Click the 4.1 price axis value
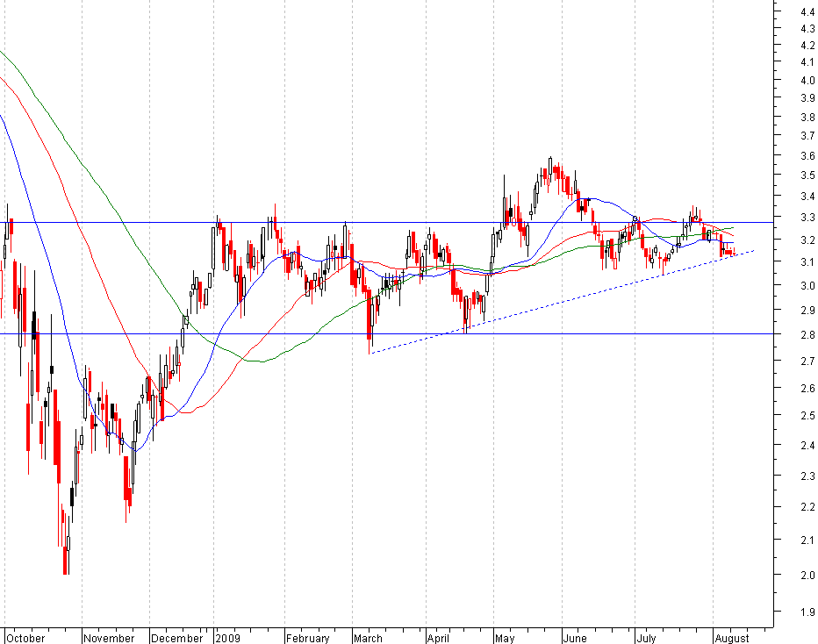This screenshot has width=818, height=644. coord(807,62)
